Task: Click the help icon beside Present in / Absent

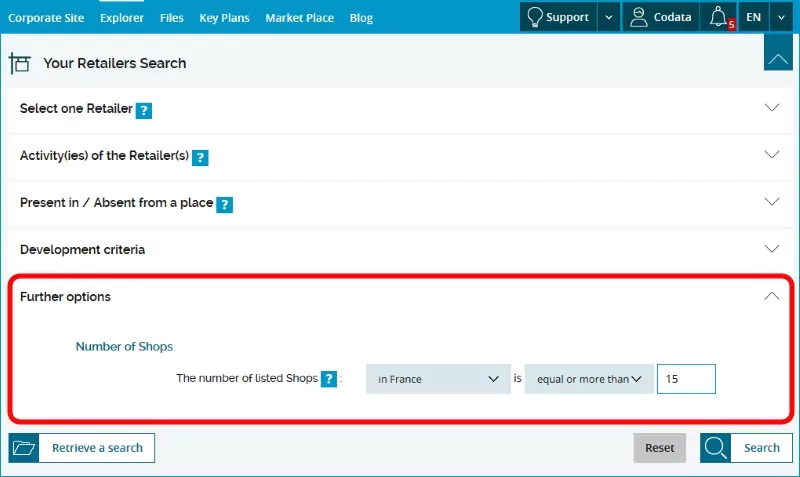Action: coord(225,204)
